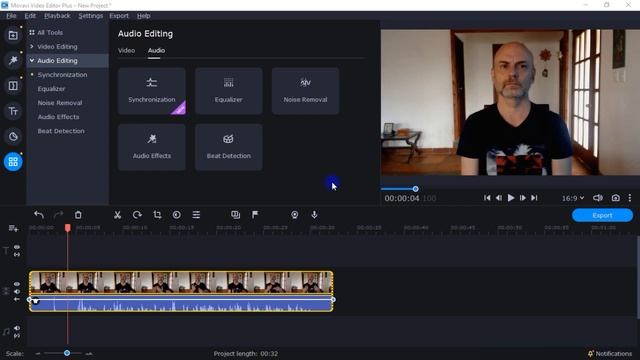Screen dimensions: 640x360
Task: Open the Transition wizard icon
Action: pos(236,215)
